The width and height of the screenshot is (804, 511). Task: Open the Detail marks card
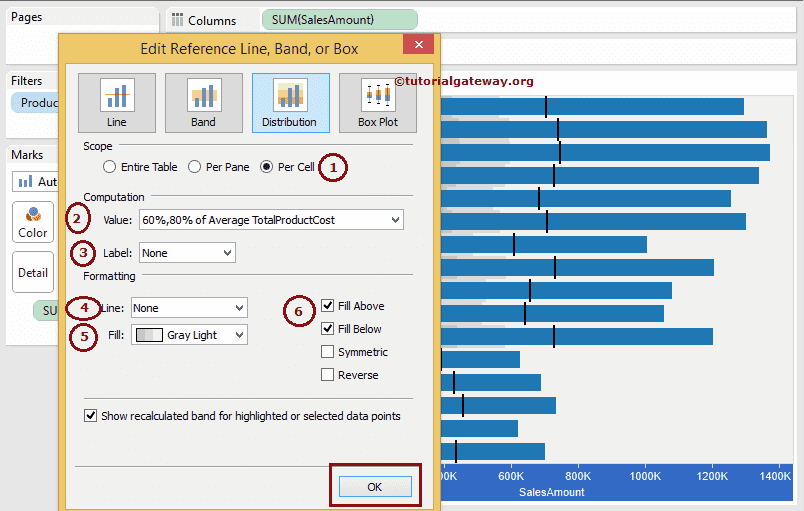[x=33, y=272]
